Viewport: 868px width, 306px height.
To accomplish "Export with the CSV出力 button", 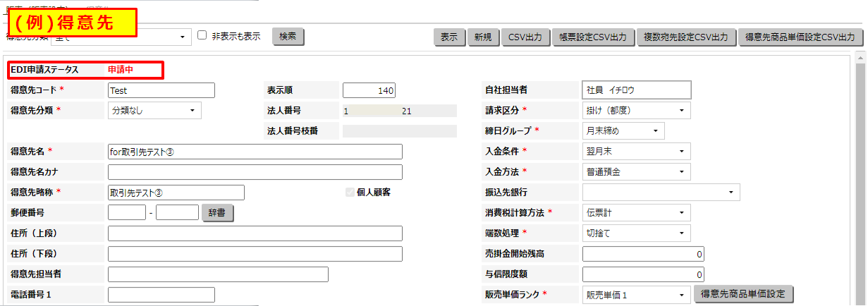I will (x=525, y=37).
